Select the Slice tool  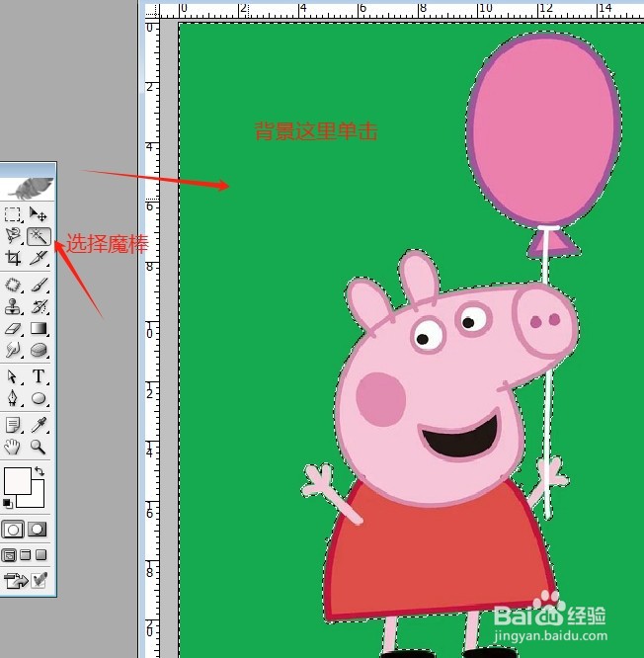coord(39,258)
